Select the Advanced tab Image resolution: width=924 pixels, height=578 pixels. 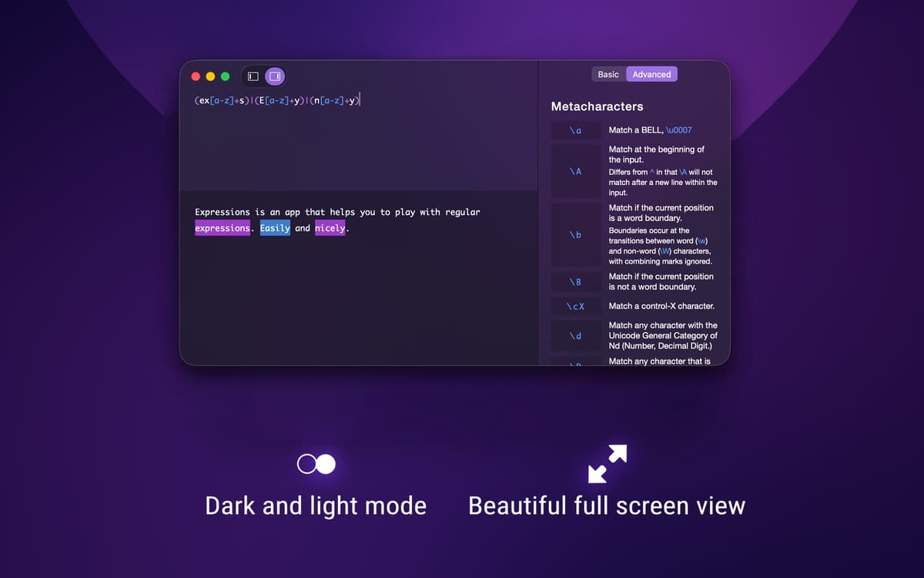[x=651, y=74]
